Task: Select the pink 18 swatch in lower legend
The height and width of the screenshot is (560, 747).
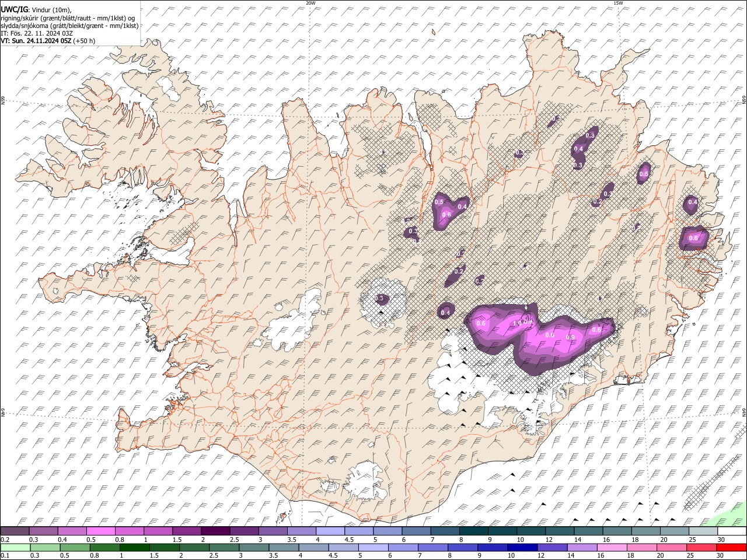Action: [x=642, y=547]
